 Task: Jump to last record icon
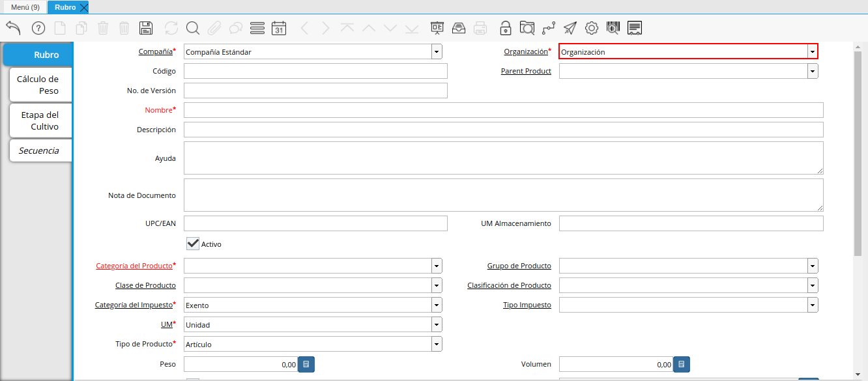412,28
